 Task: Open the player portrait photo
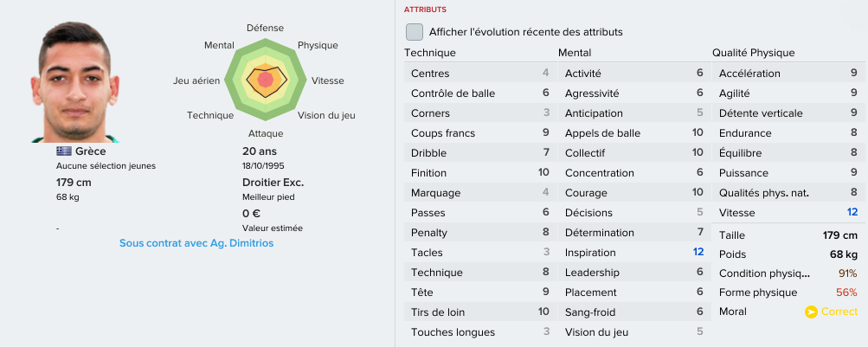(x=74, y=82)
